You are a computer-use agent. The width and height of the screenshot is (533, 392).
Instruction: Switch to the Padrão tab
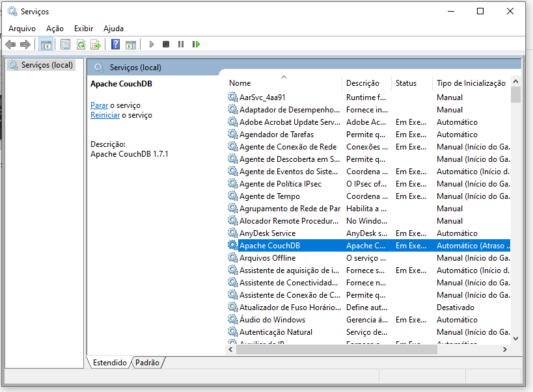click(147, 363)
